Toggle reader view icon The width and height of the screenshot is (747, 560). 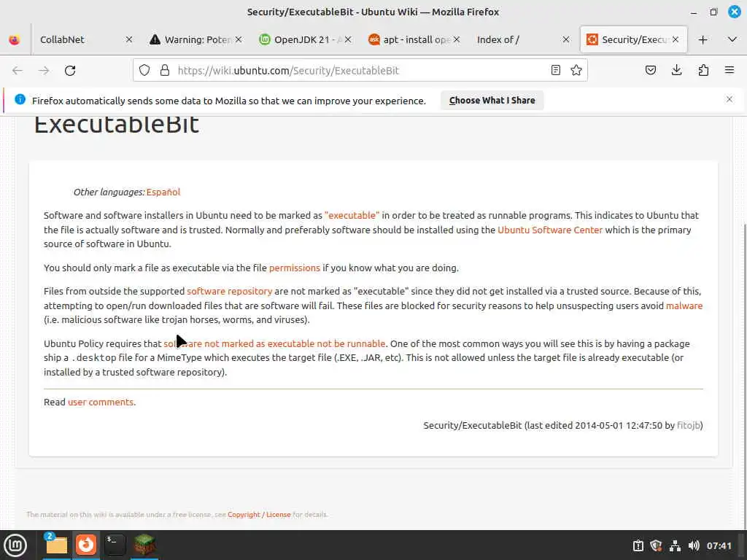pos(555,71)
